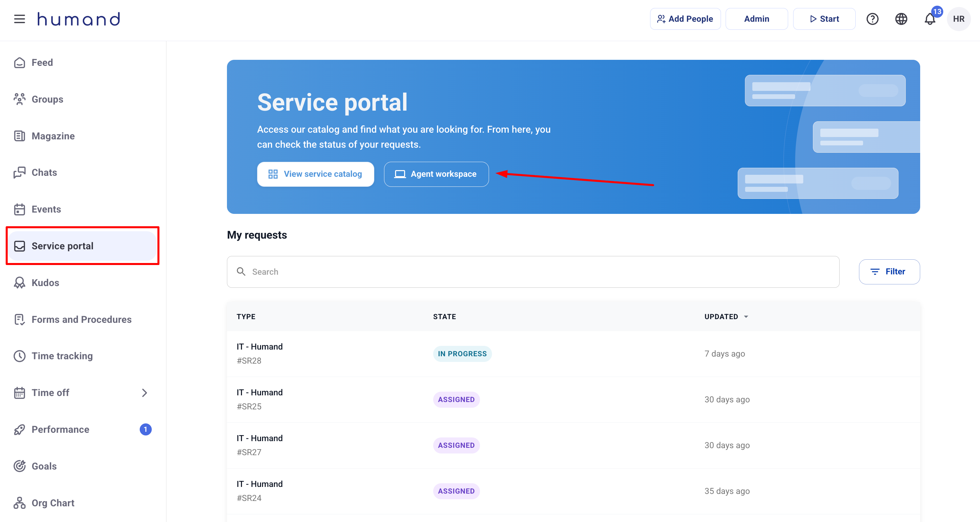The width and height of the screenshot is (980, 522).
Task: Click the Goals target icon
Action: (19, 466)
